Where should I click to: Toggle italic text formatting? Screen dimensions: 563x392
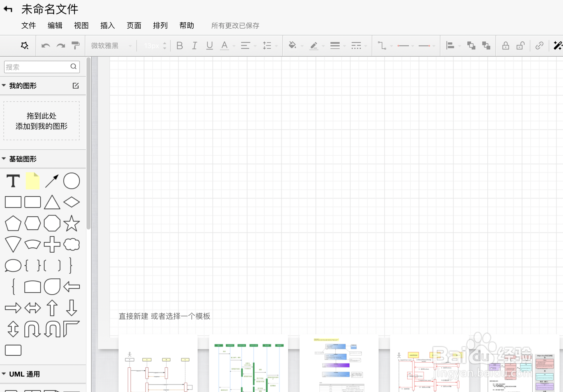tap(194, 46)
